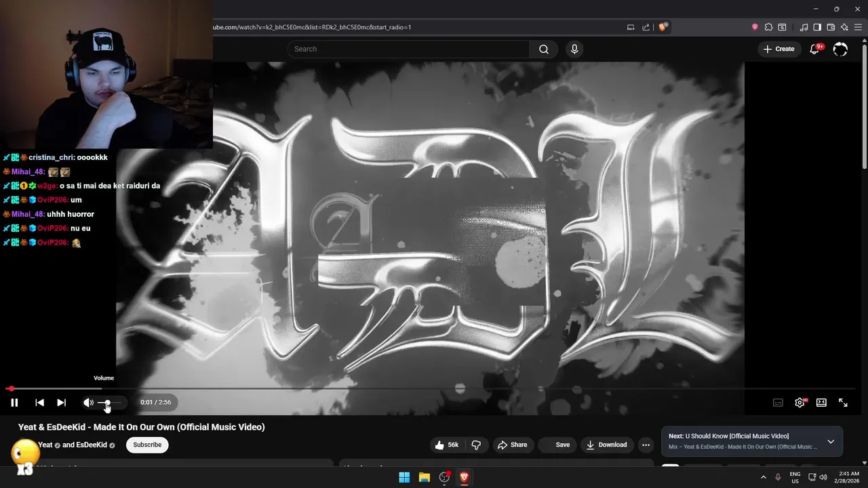This screenshot has height=488, width=868.
Task: Toggle subtitles/closed captions
Action: [778, 403]
